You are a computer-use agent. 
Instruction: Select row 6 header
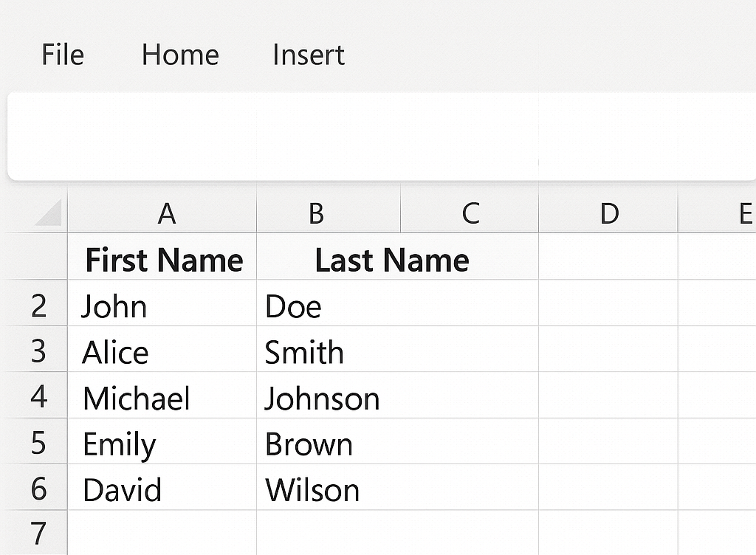(38, 489)
